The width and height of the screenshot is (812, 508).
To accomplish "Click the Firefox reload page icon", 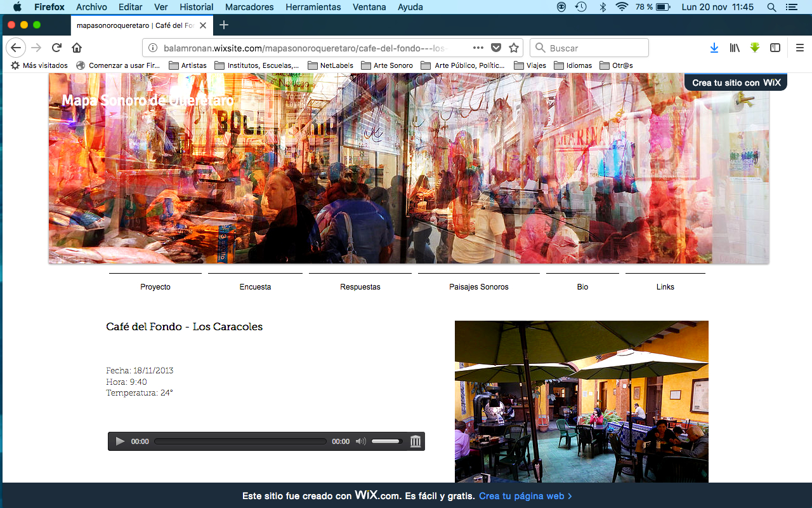I will (56, 48).
